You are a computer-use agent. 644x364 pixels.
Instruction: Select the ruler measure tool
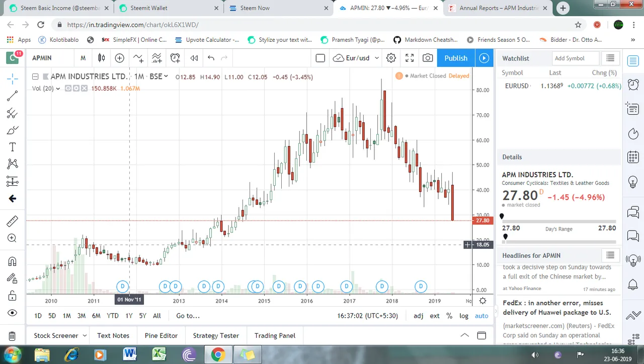click(x=13, y=221)
